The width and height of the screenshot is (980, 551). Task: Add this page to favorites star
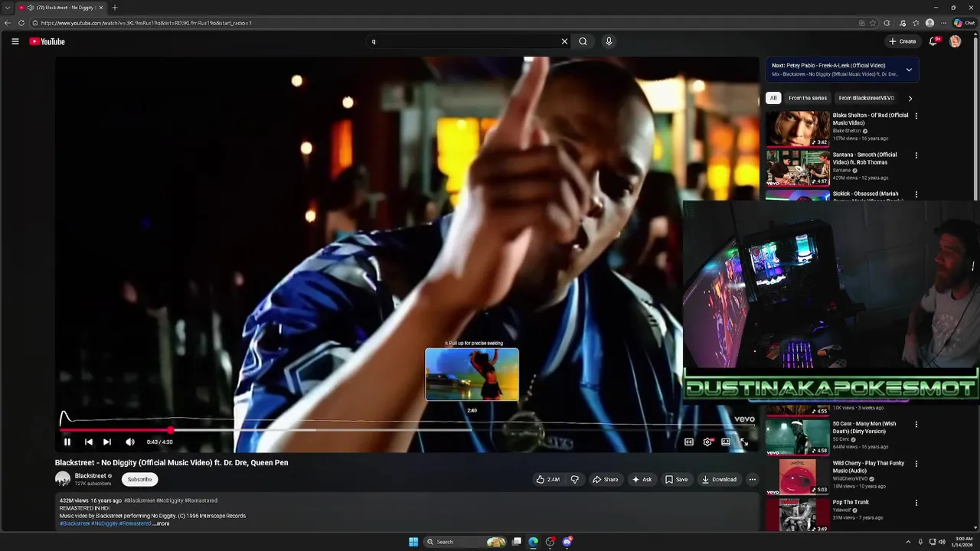tap(874, 23)
